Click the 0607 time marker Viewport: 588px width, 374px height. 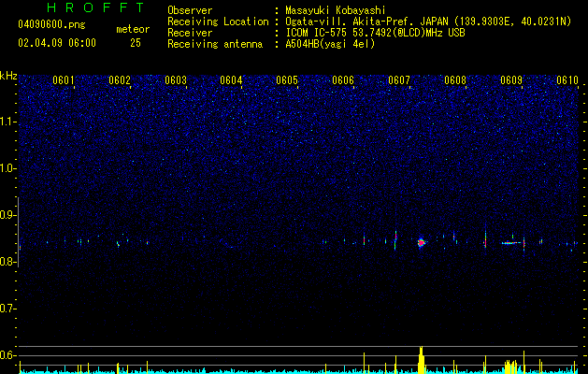[399, 80]
